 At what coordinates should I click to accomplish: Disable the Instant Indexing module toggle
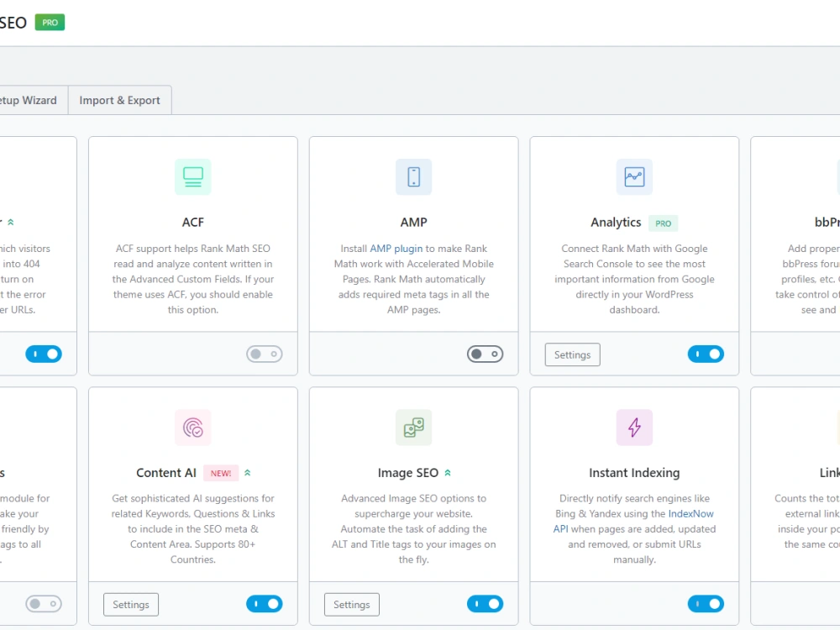(706, 604)
